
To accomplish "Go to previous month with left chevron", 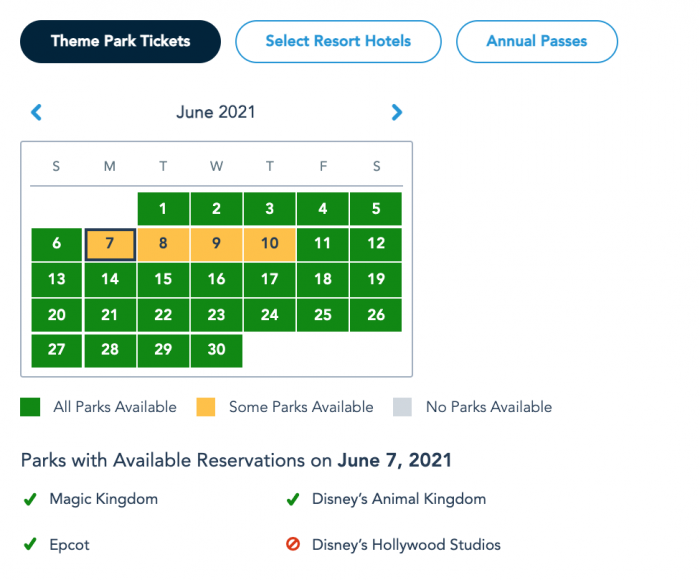I will tap(37, 113).
